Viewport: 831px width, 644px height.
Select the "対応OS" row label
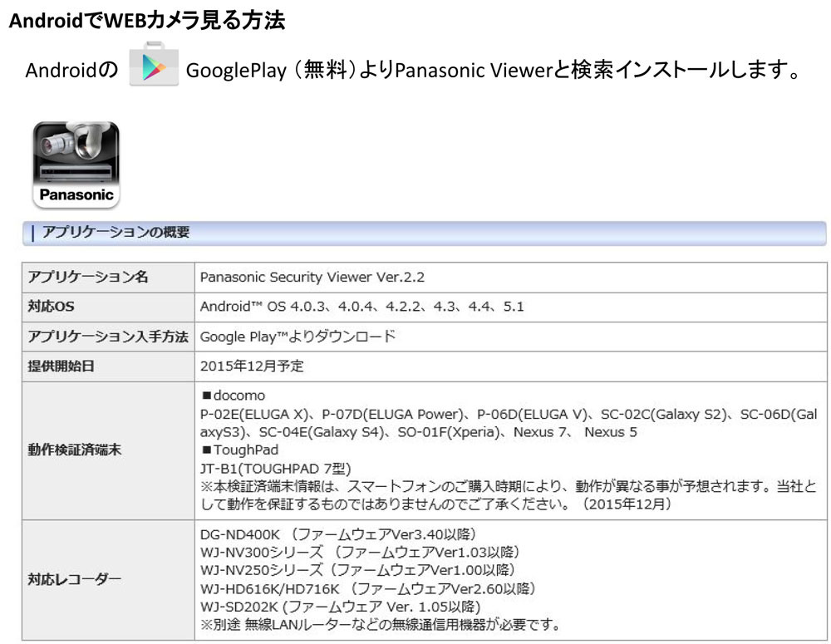(51, 307)
